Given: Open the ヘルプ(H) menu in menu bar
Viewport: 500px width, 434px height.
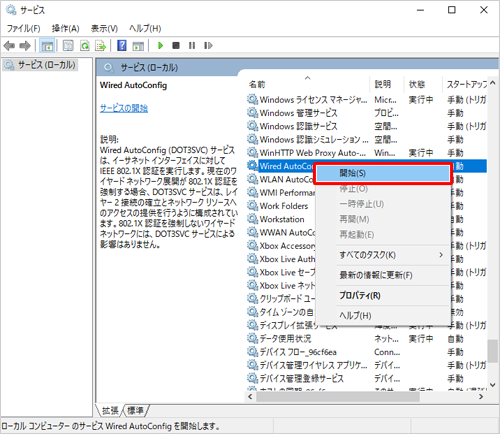Looking at the screenshot, I should point(145,29).
